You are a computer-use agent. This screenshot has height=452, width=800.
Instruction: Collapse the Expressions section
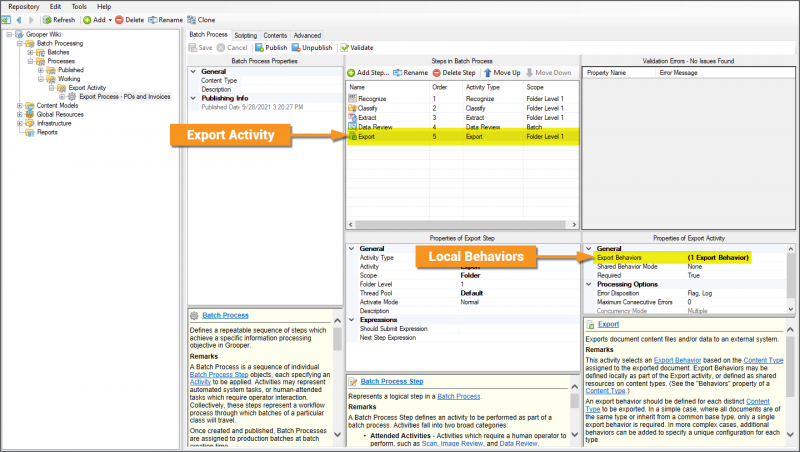coord(352,320)
